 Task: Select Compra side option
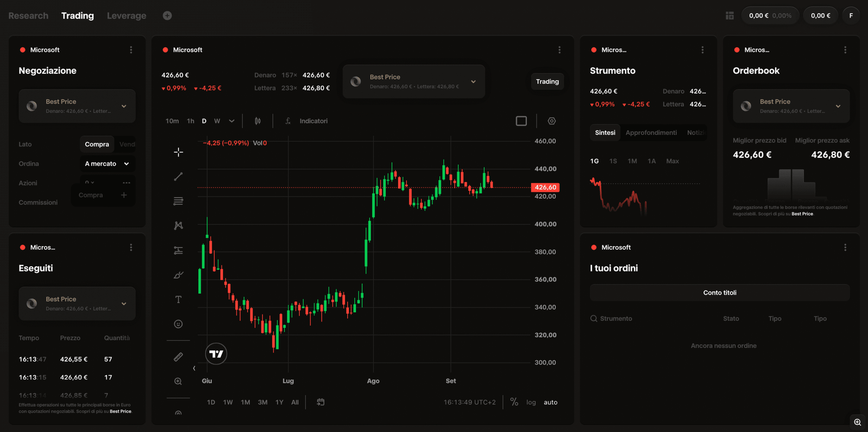(x=97, y=144)
